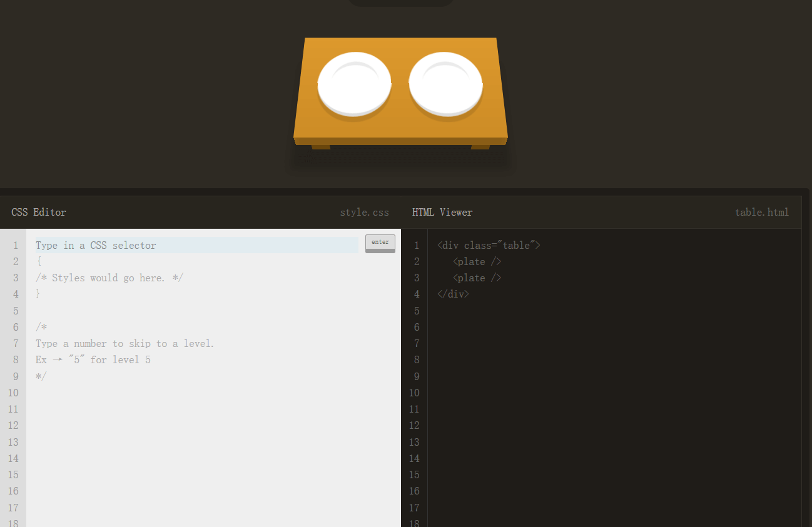This screenshot has height=527, width=812.
Task: Click the second <plate /> markup line
Action: 477,278
